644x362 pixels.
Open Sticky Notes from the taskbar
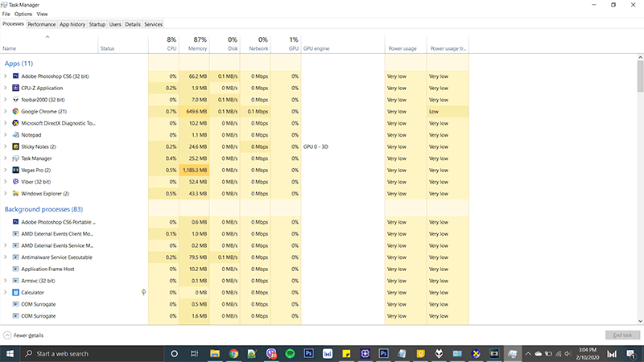pyautogui.click(x=346, y=353)
